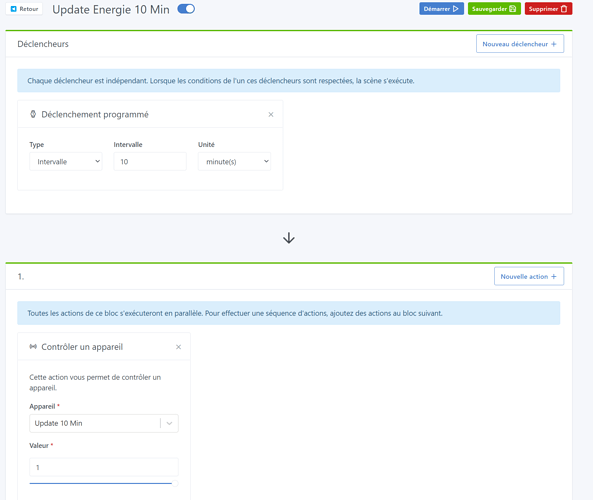The height and width of the screenshot is (500, 593).
Task: Click the info banner about independent déclencheurs
Action: coord(289,81)
